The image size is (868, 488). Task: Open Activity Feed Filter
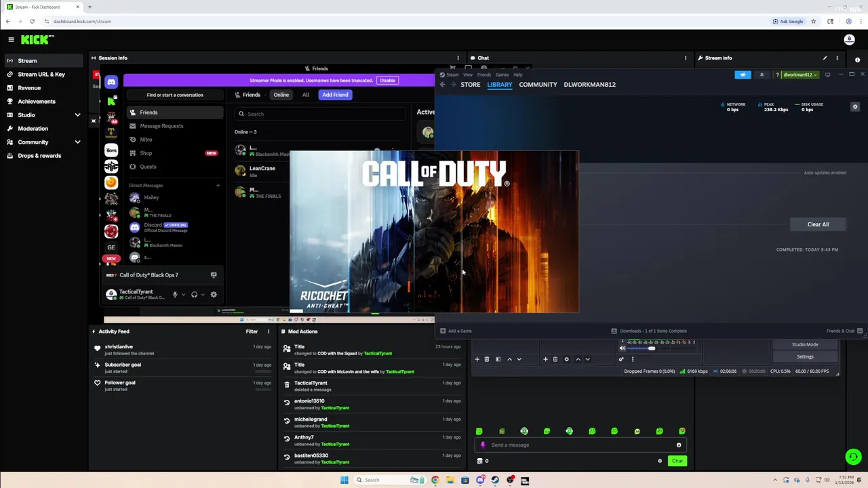(252, 331)
